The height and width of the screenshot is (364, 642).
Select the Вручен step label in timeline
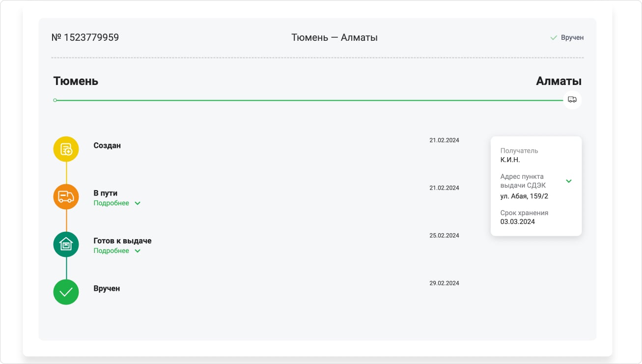[x=107, y=288]
